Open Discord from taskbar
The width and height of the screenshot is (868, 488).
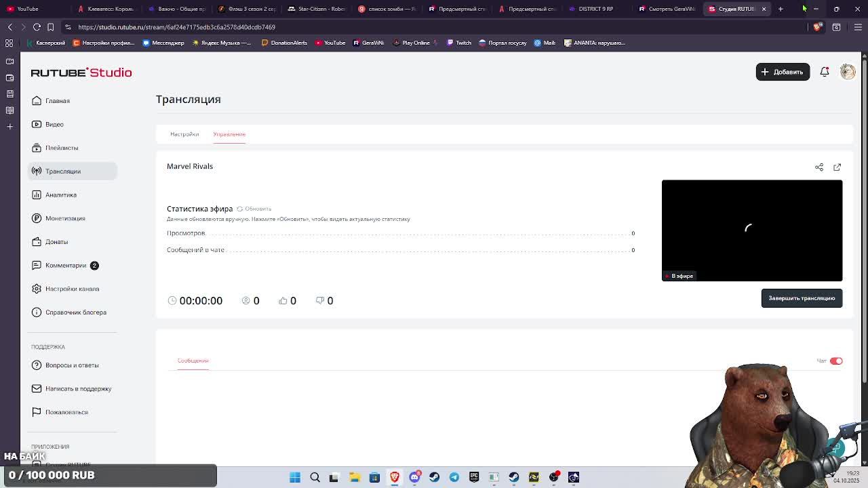[414, 477]
